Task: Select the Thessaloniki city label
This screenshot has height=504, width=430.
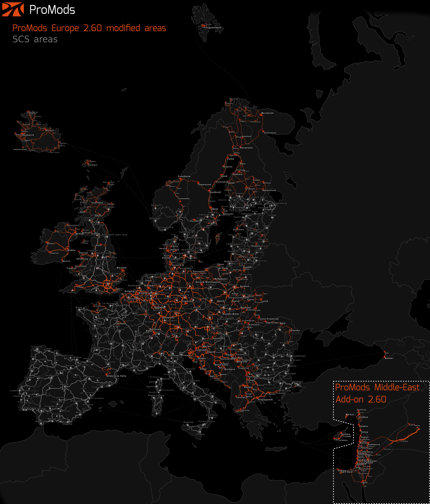Action: pos(265,400)
